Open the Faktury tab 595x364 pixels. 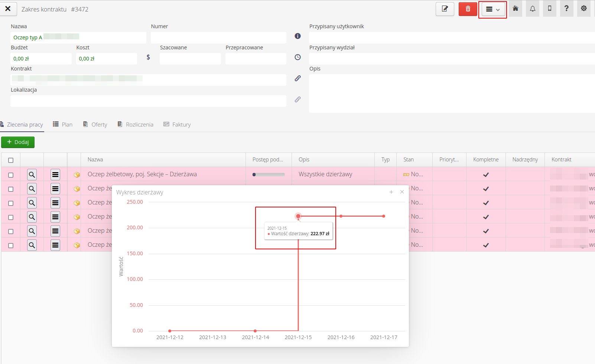point(177,125)
